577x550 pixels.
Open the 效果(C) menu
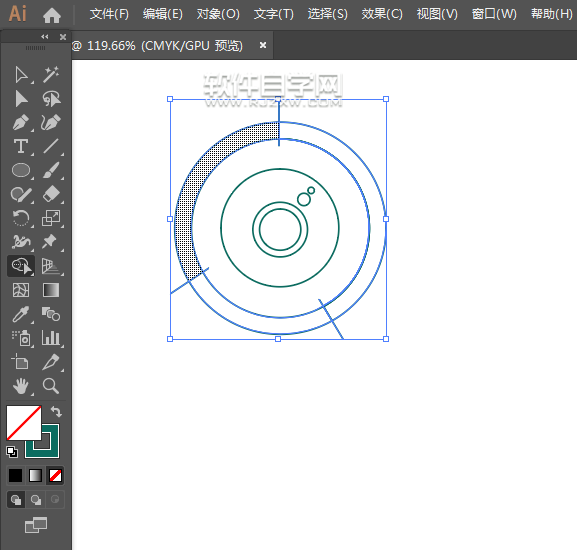[x=382, y=14]
